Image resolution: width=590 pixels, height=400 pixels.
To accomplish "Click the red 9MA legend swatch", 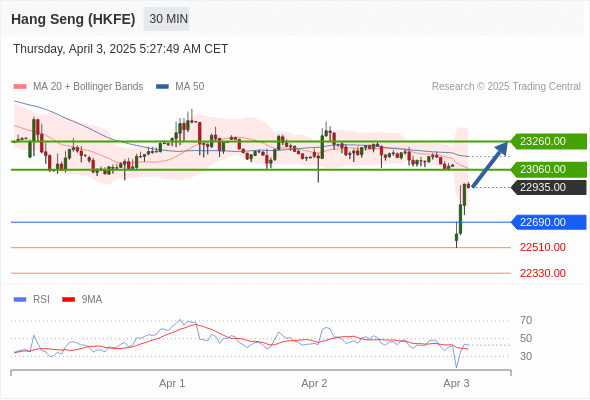I will (68, 300).
